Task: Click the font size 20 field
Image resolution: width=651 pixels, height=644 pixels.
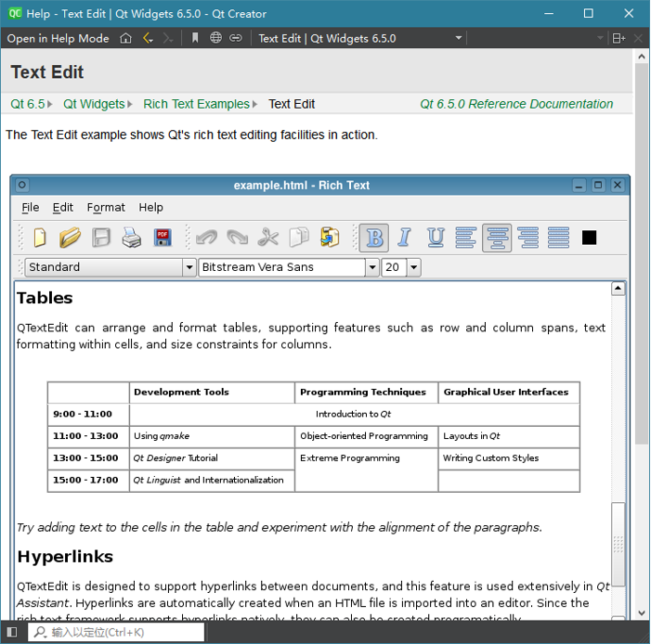Action: pos(394,267)
